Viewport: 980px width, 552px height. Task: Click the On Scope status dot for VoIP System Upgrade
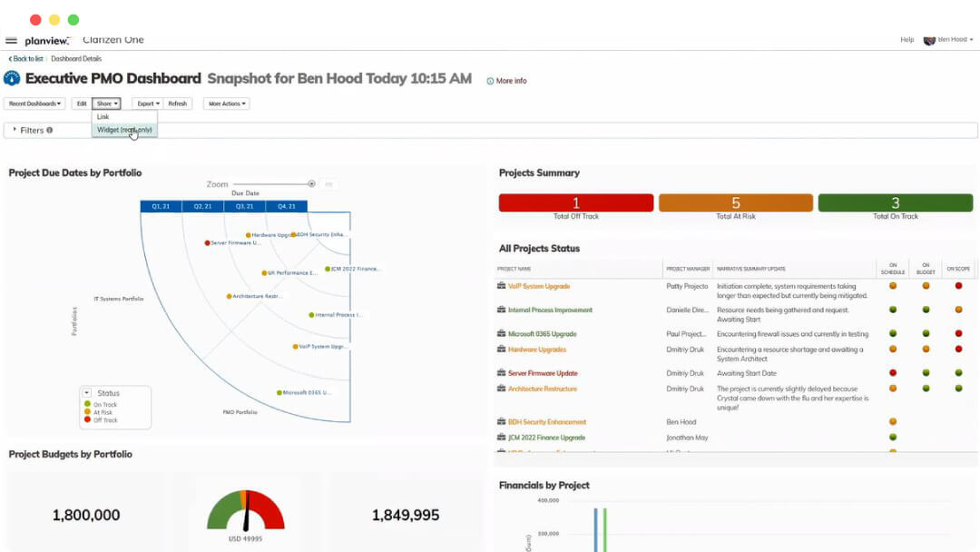click(957, 285)
